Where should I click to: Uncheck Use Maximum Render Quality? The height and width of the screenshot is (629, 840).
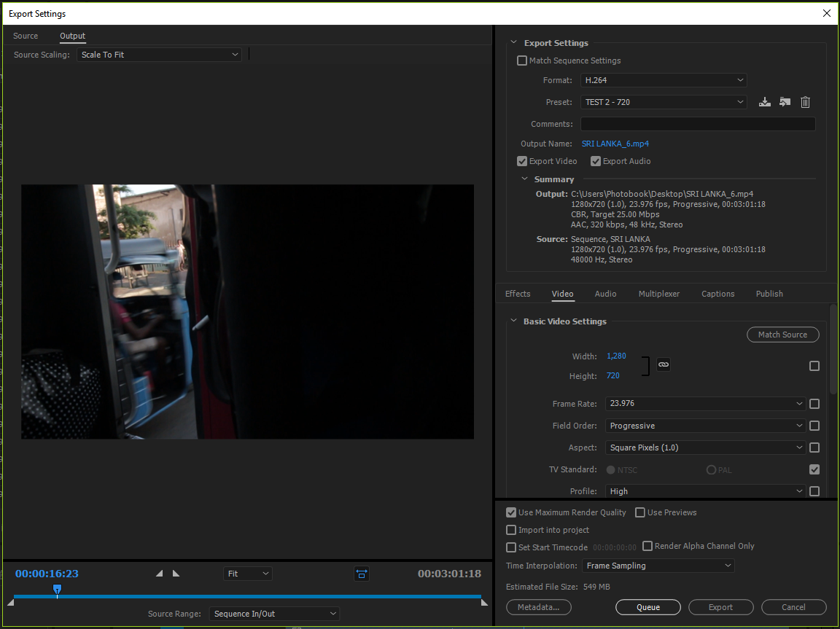[511, 512]
